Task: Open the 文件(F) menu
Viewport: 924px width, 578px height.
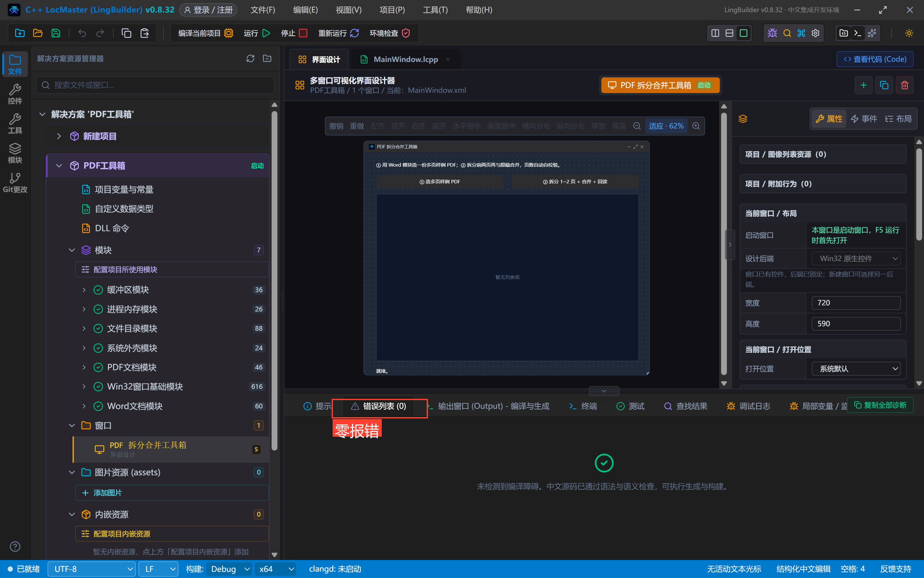Action: coord(263,10)
